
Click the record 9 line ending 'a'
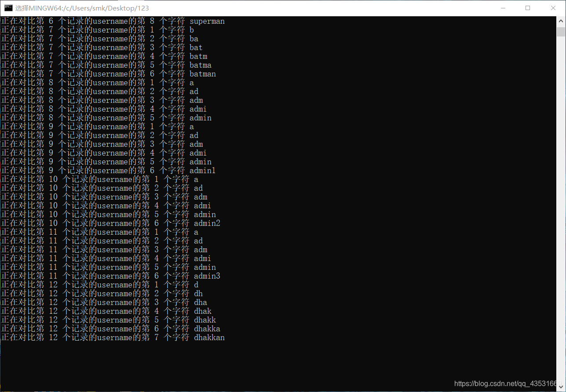tap(97, 127)
